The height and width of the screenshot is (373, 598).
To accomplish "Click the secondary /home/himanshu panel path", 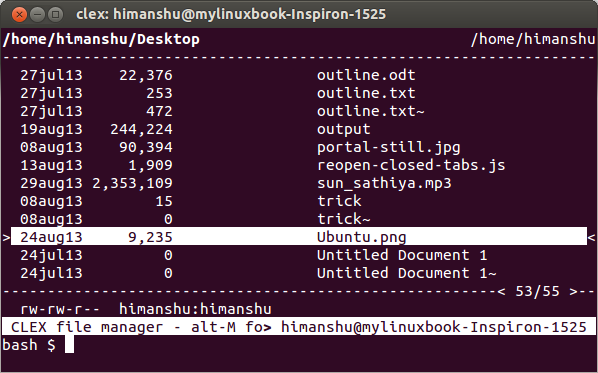I will (533, 39).
